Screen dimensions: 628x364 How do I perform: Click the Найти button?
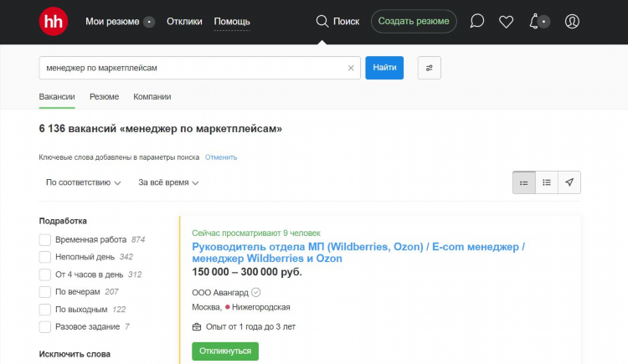[x=384, y=68]
